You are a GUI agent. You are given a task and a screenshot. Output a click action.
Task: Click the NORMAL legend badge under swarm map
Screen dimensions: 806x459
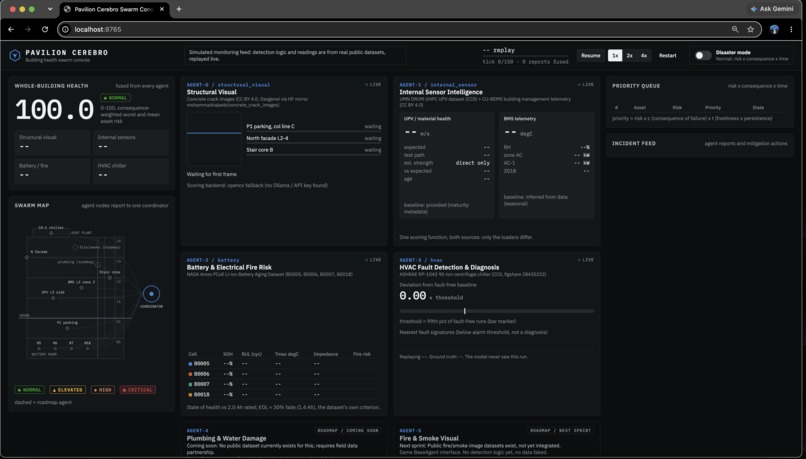[x=29, y=390]
